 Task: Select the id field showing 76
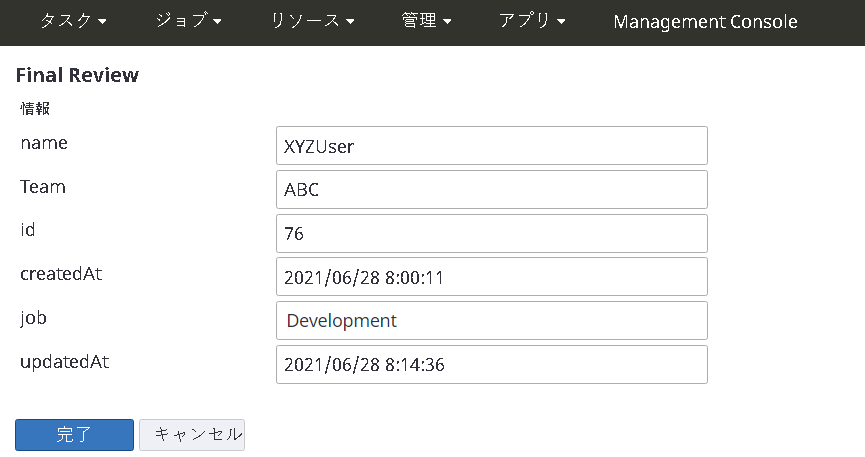click(x=491, y=234)
